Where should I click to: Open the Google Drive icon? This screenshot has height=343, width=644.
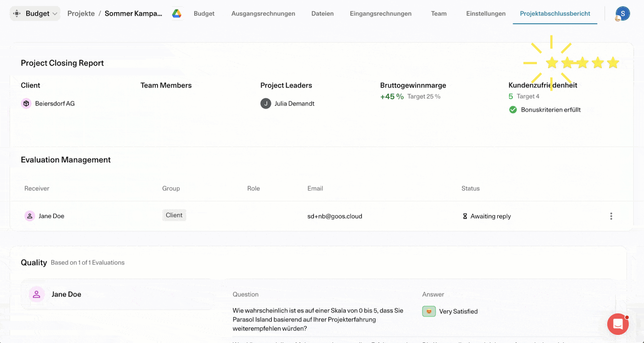click(177, 14)
